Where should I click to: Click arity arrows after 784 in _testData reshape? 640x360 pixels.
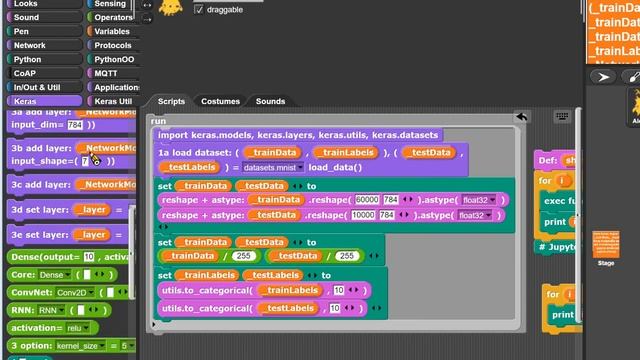(x=404, y=215)
